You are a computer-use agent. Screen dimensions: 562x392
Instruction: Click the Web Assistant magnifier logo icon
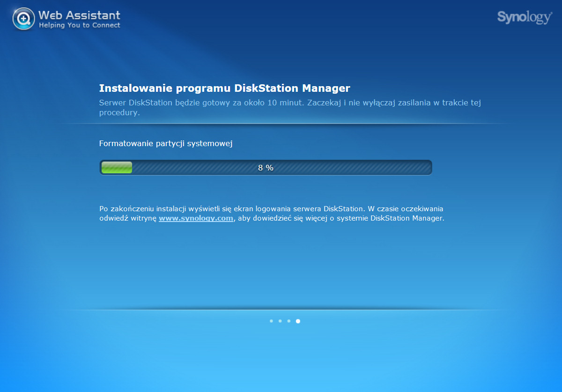[x=23, y=19]
